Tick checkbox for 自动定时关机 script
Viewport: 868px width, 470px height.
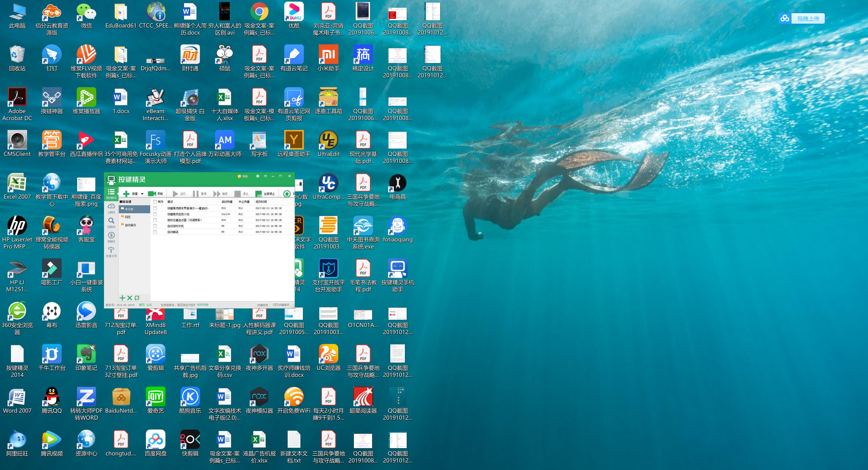point(155,226)
